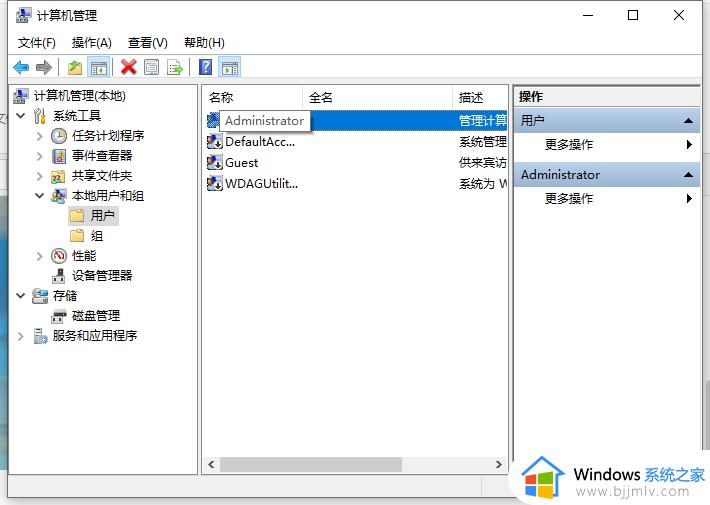The height and width of the screenshot is (505, 710).
Task: Open the 查看(V) menu
Action: [148, 43]
